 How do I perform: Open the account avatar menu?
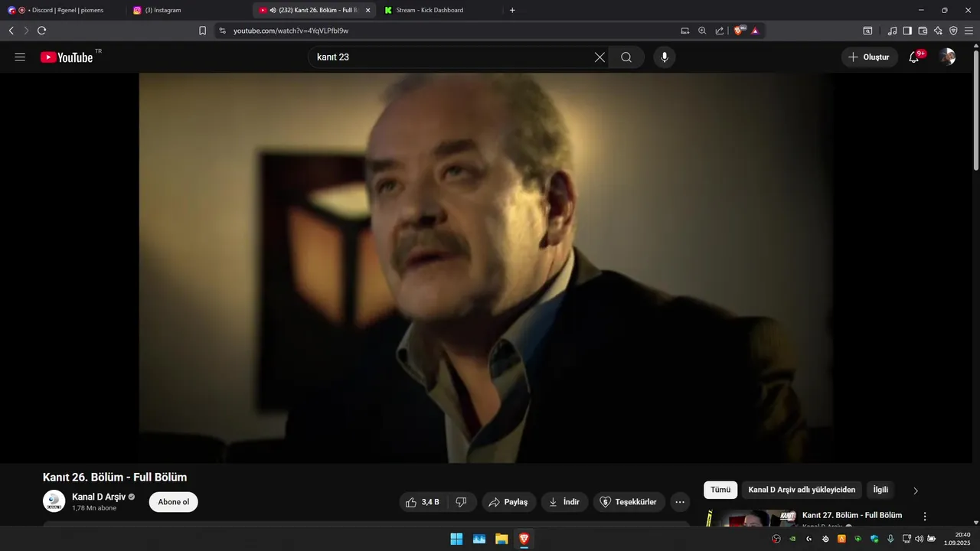tap(948, 57)
